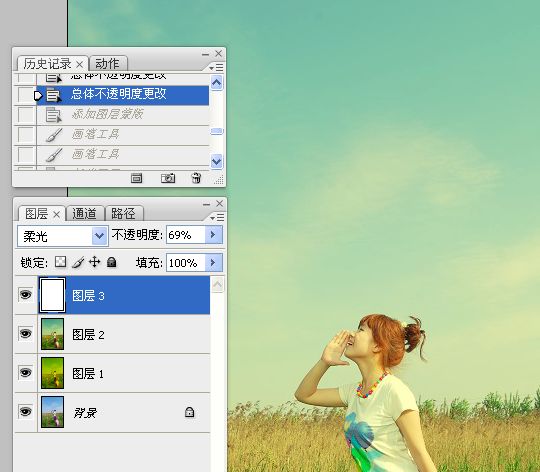This screenshot has height=472, width=540.
Task: Delete current history state with trash icon
Action: (x=196, y=178)
